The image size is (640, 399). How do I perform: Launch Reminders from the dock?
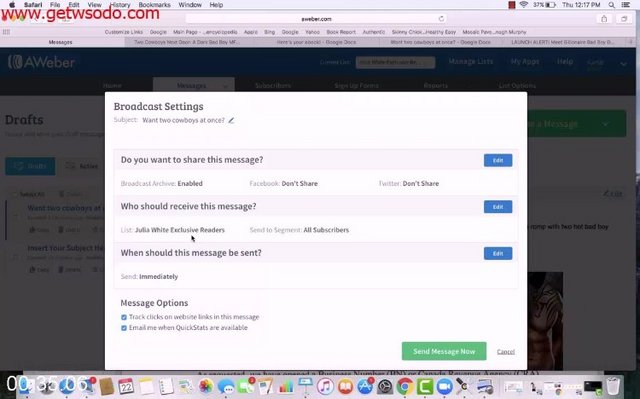166,386
